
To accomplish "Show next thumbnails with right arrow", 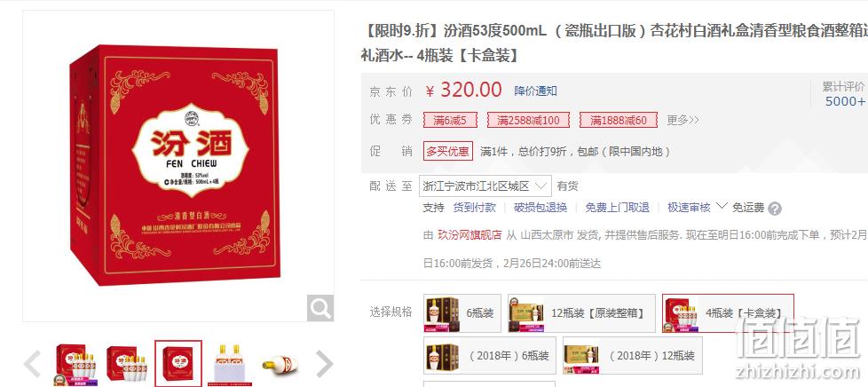I will pyautogui.click(x=324, y=364).
